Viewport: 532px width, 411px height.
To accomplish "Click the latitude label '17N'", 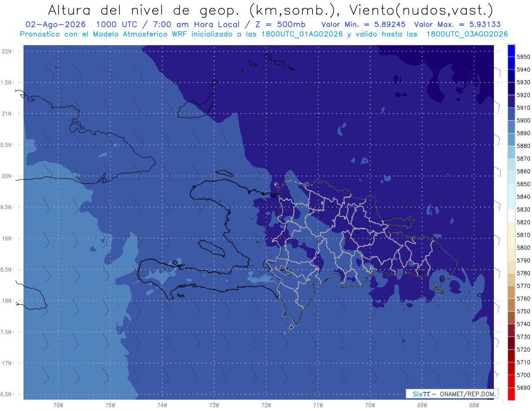I will coord(7,363).
